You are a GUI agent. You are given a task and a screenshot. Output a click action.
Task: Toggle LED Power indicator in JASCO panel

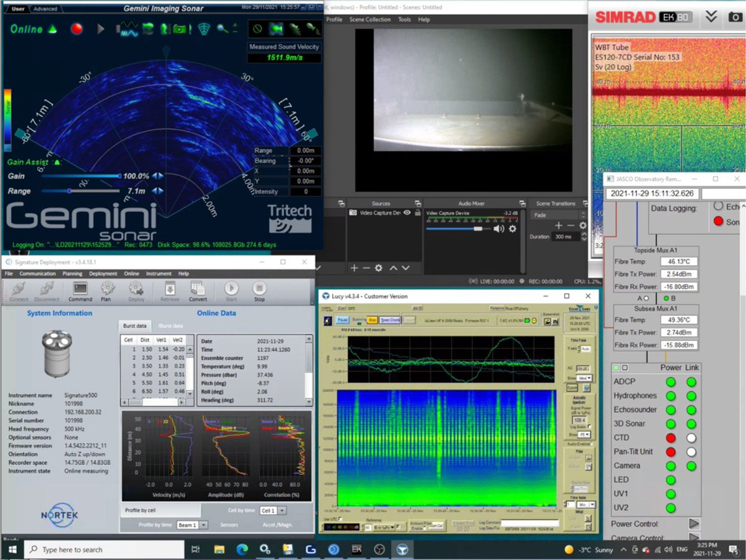coord(671,480)
